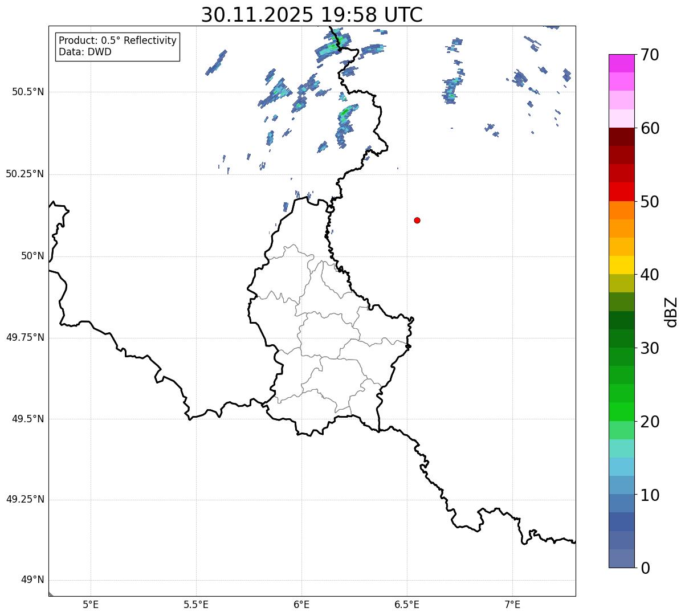Screen dimensions: 685x616
Task: Click the 49°N latitude tick label
Action: (x=32, y=580)
